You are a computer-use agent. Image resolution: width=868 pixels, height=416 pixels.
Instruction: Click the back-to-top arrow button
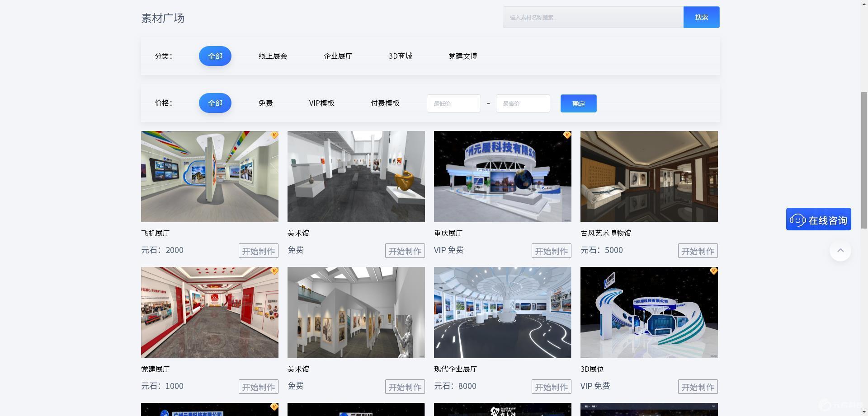click(840, 251)
